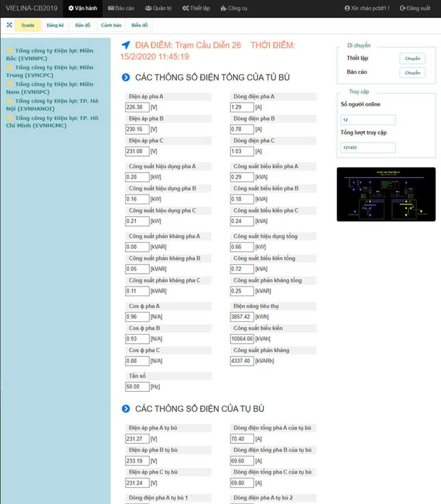Open the Quản trị menu
Viewport: 441px width, 504px height.
158,8
